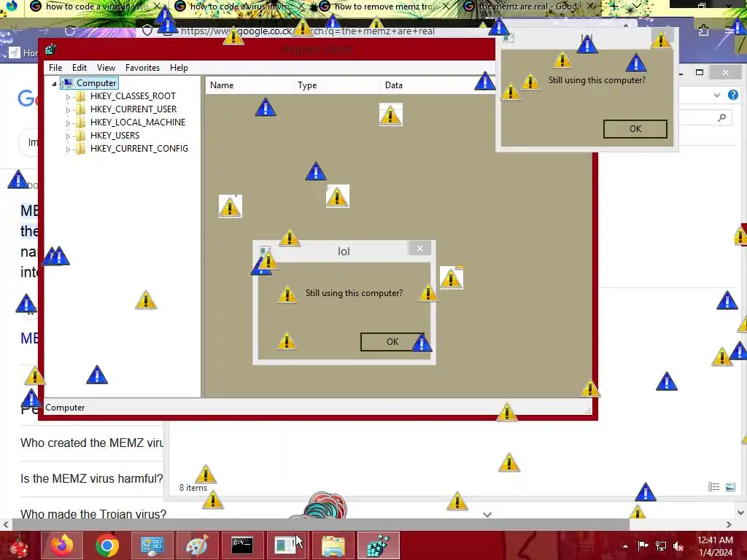Screen dimensions: 747x560
Task: Open the File Explorer taskbar icon
Action: 333,545
